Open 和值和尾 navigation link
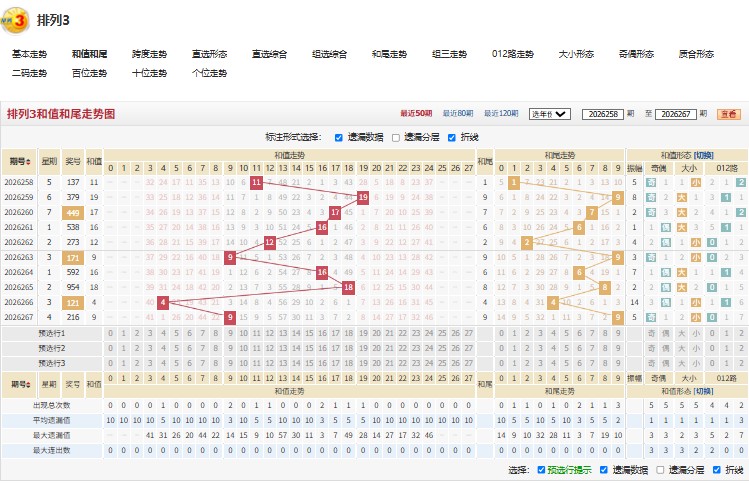749x483 pixels. (89, 54)
